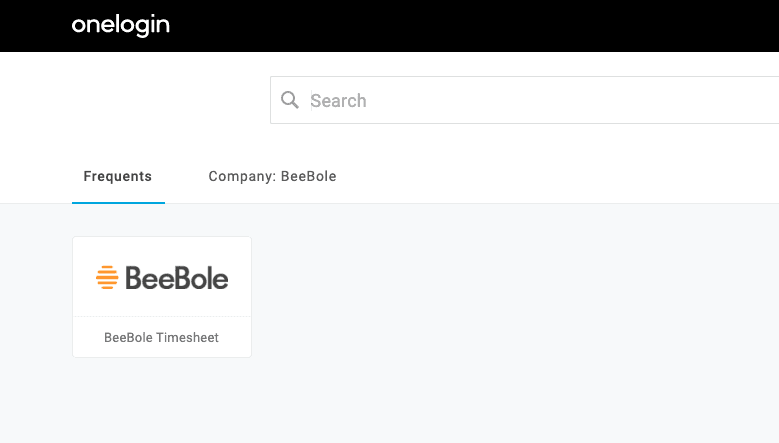The height and width of the screenshot is (443, 779).
Task: Open the Company: BeeBole tab
Action: (x=272, y=177)
